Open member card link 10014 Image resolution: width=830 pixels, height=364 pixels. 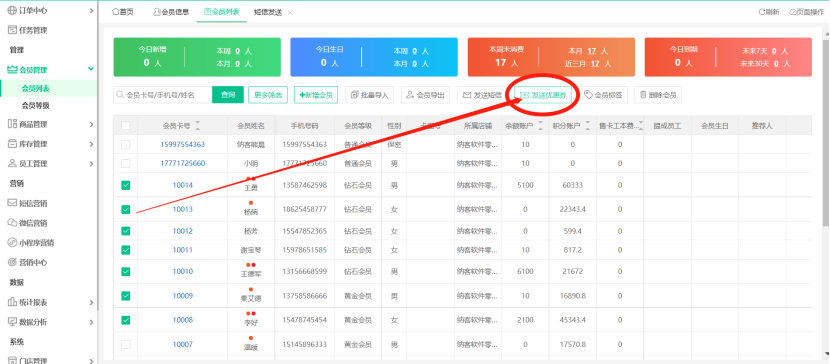coord(183,185)
